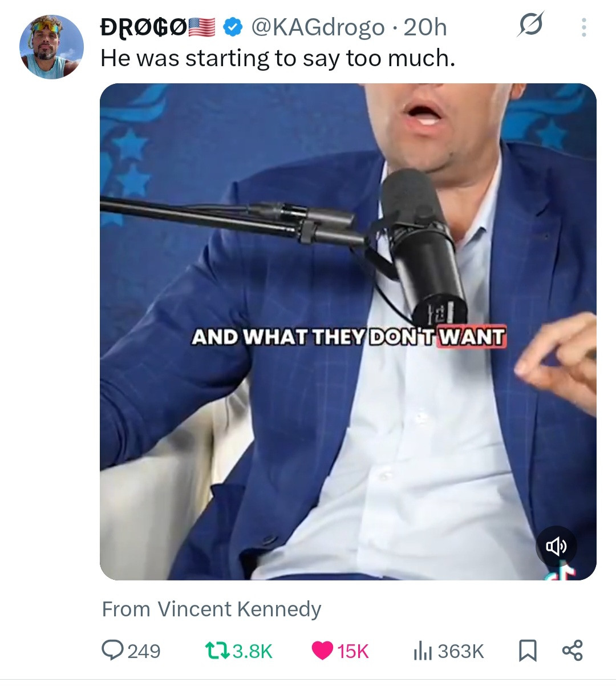The width and height of the screenshot is (616, 686).
Task: Open the three-dot more options menu
Action: (x=583, y=27)
